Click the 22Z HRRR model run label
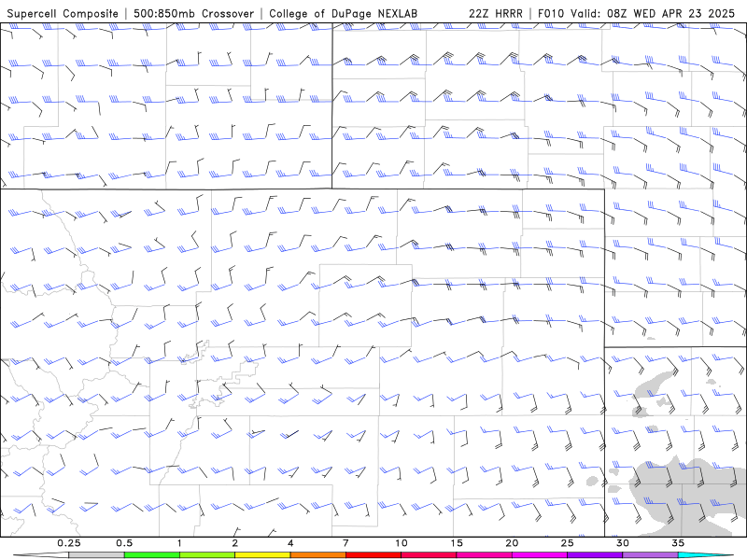This screenshot has height=560, width=747. pos(496,14)
